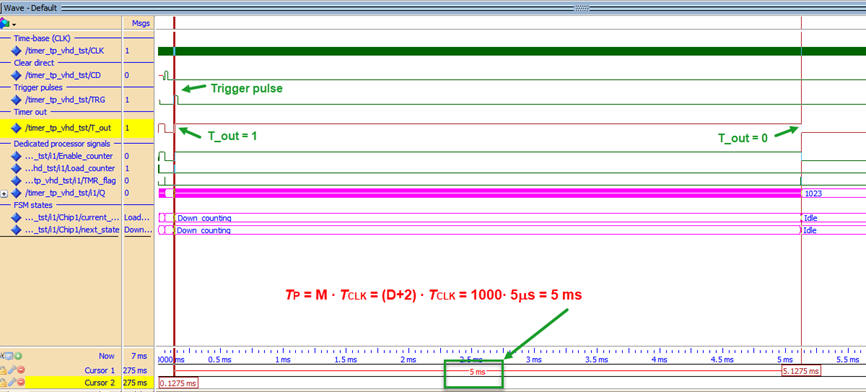The width and height of the screenshot is (866, 392).
Task: Select the /timer_tp_vhd_tst/CD signal name
Action: coord(63,75)
